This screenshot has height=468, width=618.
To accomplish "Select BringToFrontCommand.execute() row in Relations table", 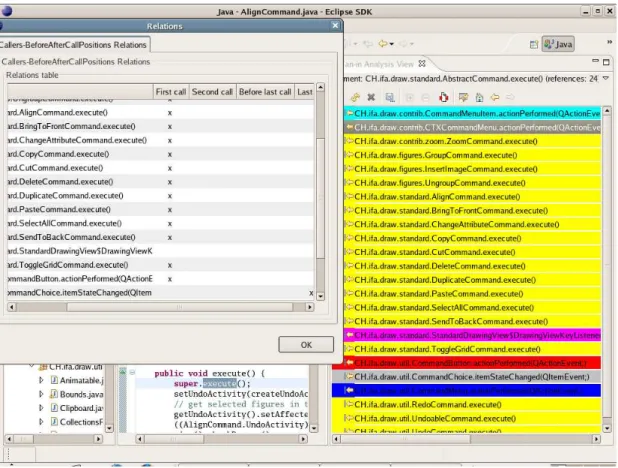I will click(x=161, y=126).
